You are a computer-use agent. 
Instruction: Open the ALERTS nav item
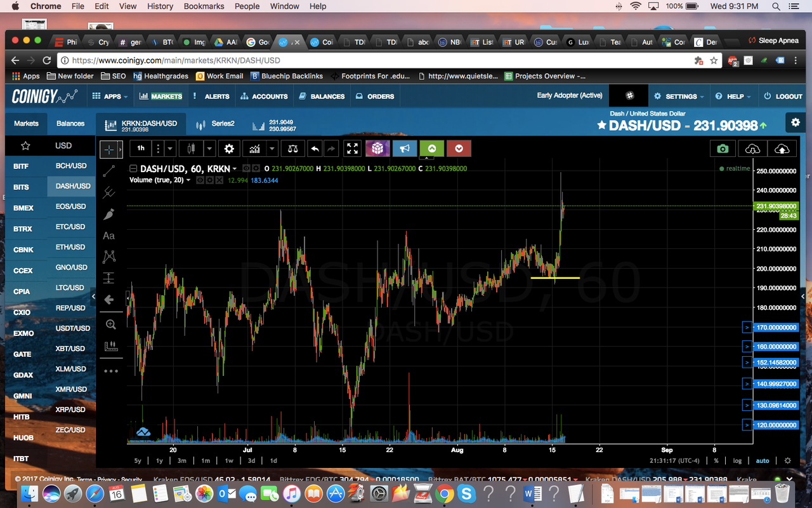coord(212,96)
